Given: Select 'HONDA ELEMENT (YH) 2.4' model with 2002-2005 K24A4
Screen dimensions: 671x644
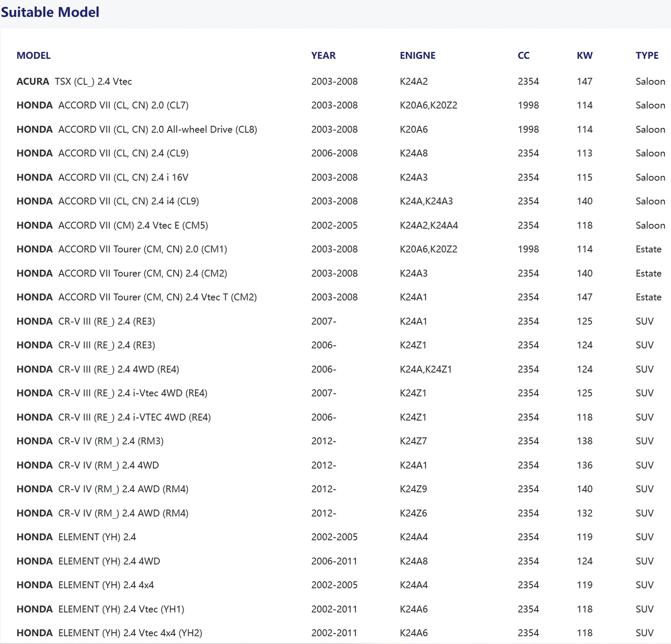Looking at the screenshot, I should click(76, 537).
